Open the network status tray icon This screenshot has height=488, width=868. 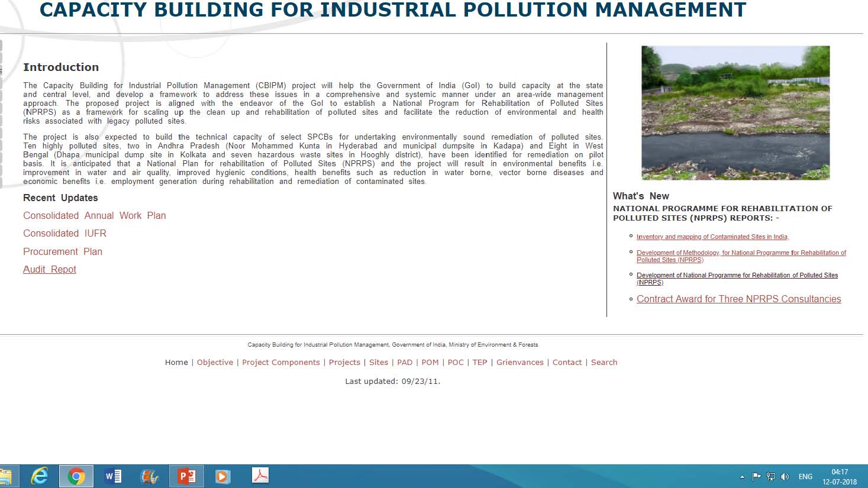tap(770, 476)
